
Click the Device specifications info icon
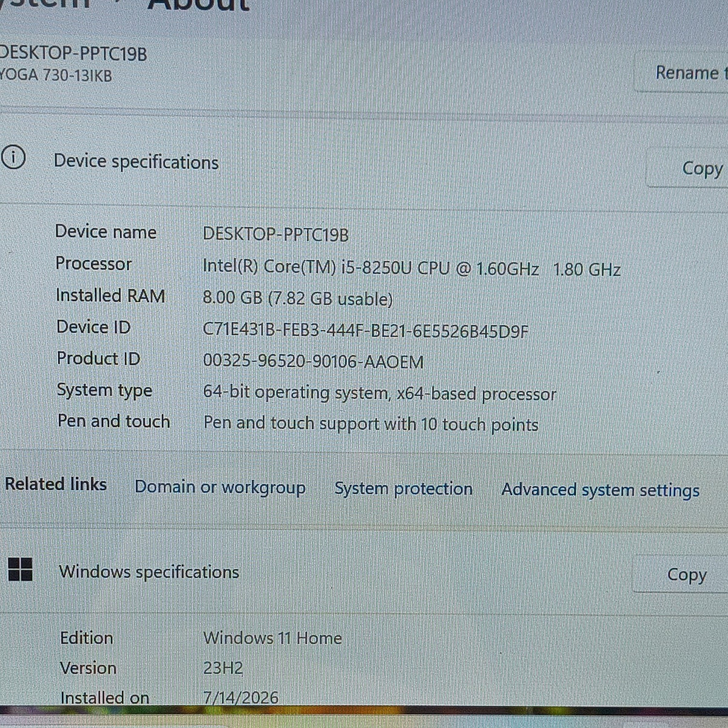[13, 157]
